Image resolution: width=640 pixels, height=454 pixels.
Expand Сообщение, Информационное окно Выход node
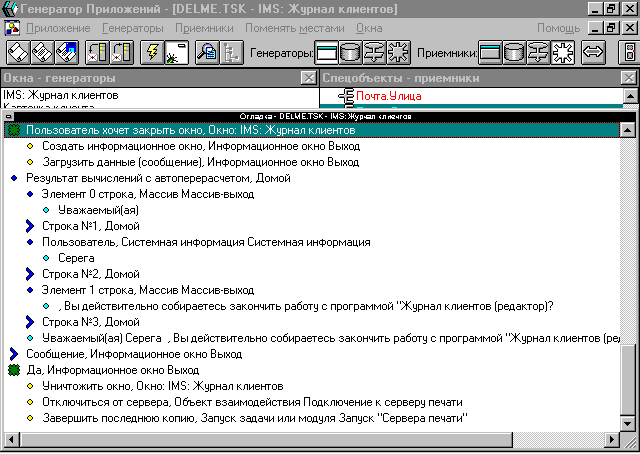pos(13,354)
